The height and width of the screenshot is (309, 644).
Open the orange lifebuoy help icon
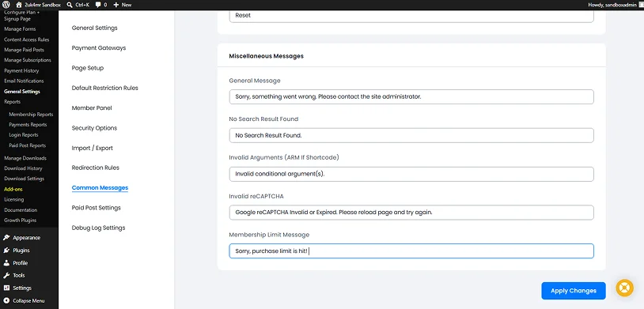coord(625,288)
